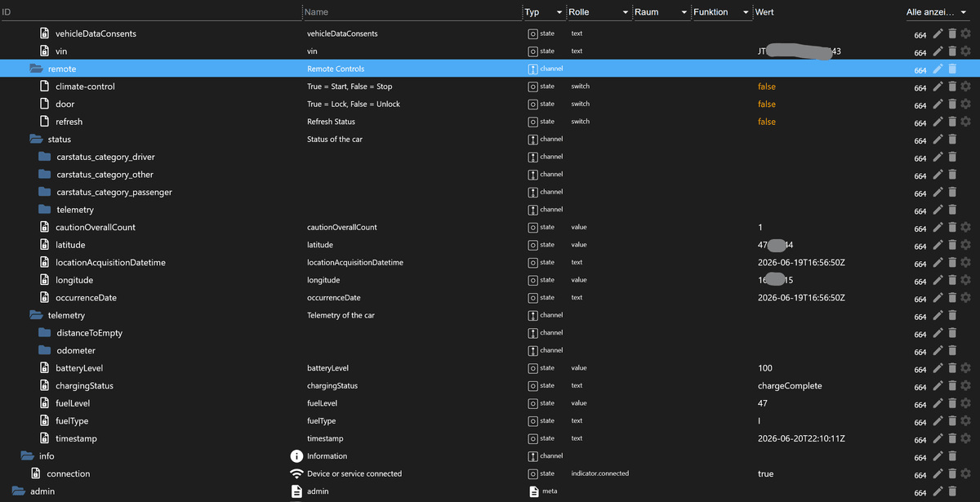The image size is (980, 502).
Task: Open the Typ filter dropdown
Action: pos(544,12)
